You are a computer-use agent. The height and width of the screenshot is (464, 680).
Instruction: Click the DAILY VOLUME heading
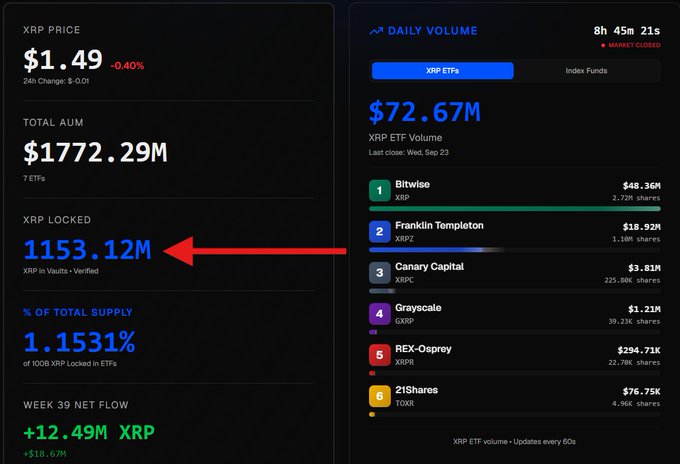click(432, 31)
